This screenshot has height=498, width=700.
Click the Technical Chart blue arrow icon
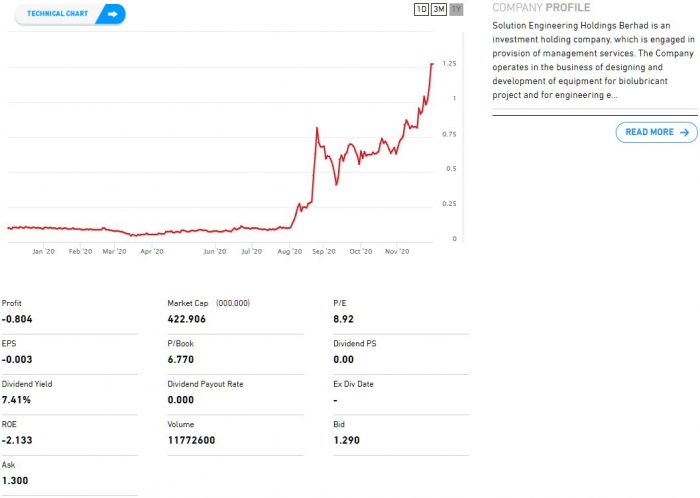coord(112,14)
